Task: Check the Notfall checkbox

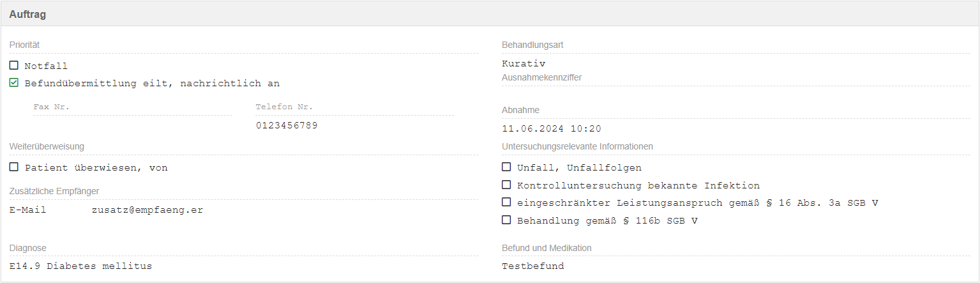Action: (x=14, y=65)
